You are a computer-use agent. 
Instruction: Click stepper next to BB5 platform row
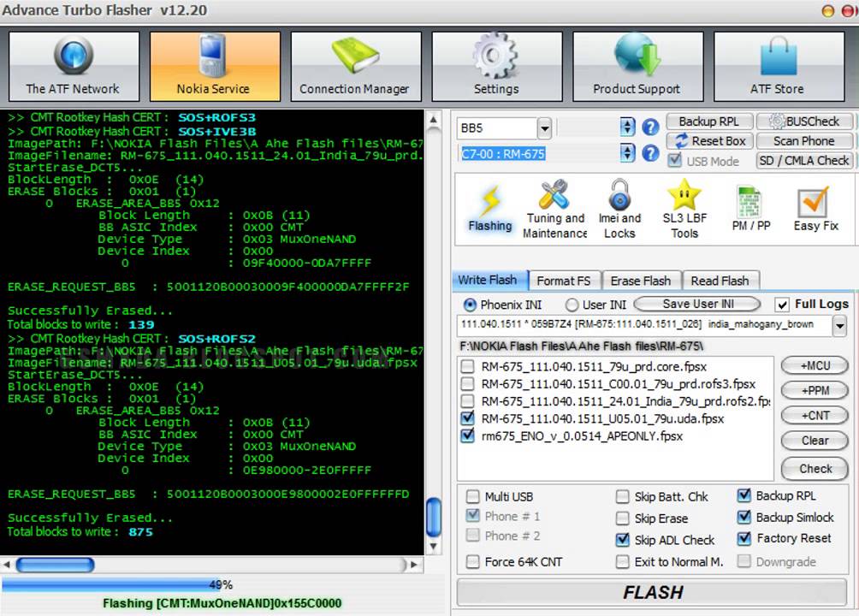pyautogui.click(x=627, y=127)
